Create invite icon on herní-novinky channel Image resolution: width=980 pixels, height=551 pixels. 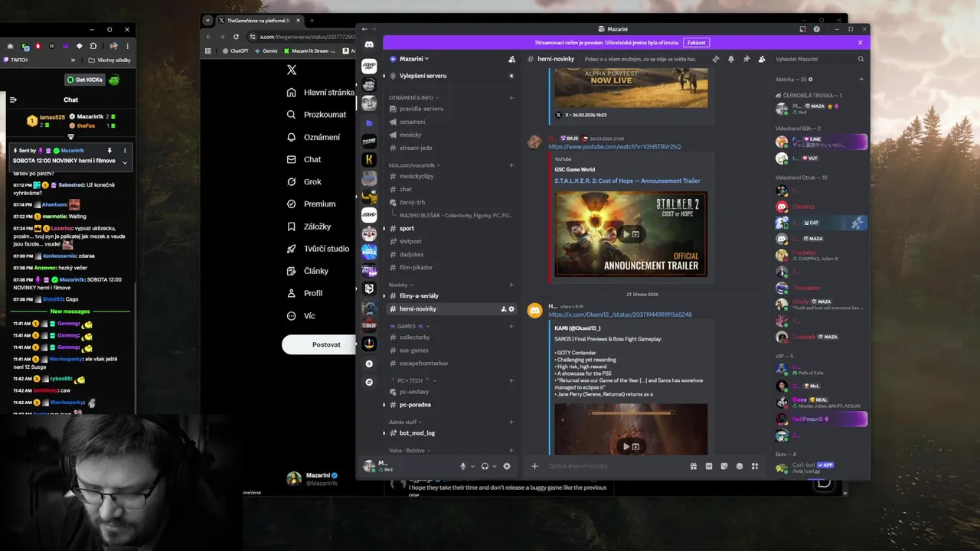tap(503, 309)
